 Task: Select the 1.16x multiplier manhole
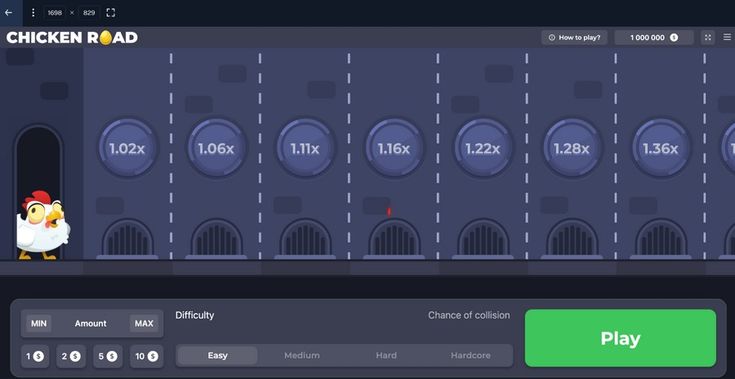point(394,149)
